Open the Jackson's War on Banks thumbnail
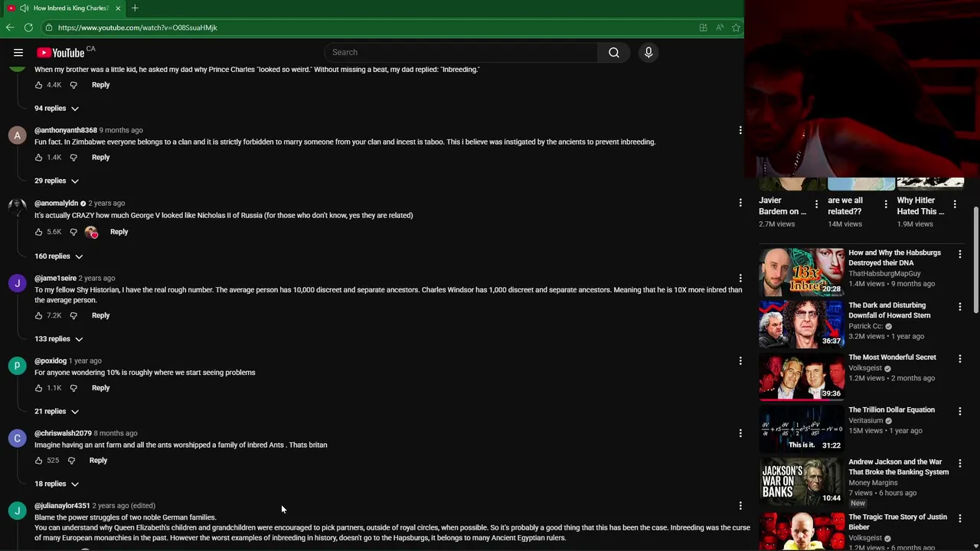This screenshot has height=551, width=980. coord(801,481)
